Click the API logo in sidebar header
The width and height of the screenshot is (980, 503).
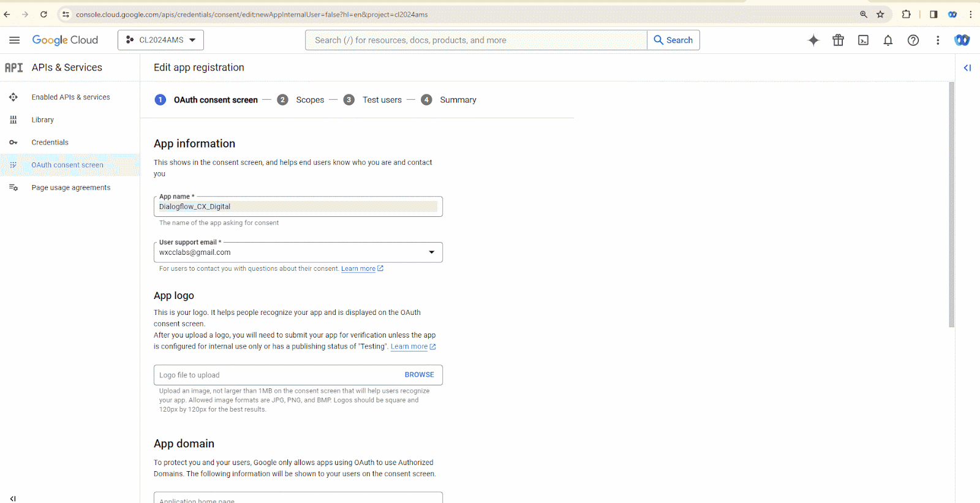13,67
